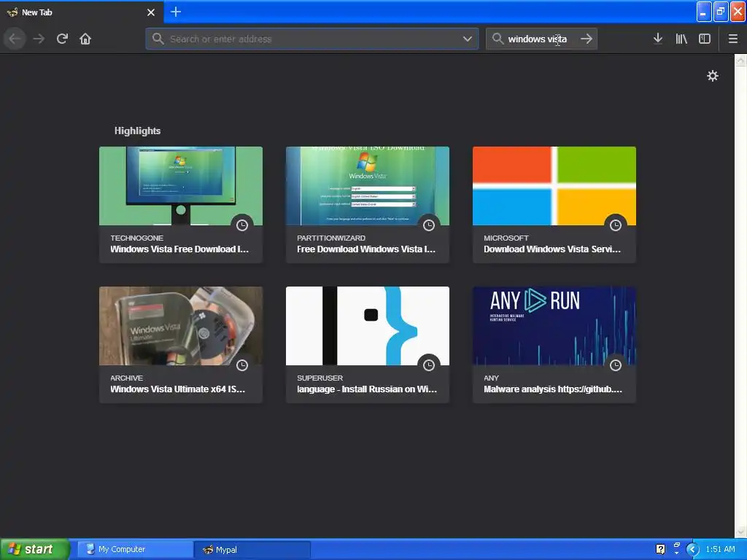Screen dimensions: 747x560
Task: Open PartitionWizard Vista ISO thumbnail
Action: click(368, 186)
